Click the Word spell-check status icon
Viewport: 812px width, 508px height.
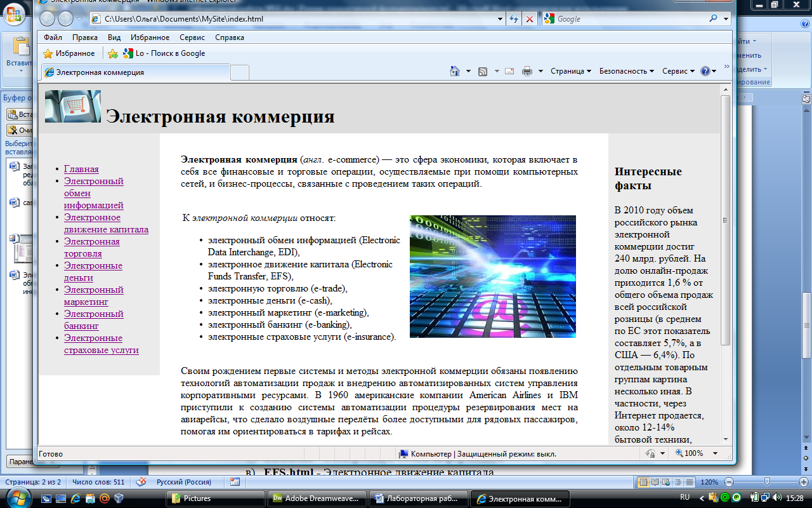tap(141, 482)
